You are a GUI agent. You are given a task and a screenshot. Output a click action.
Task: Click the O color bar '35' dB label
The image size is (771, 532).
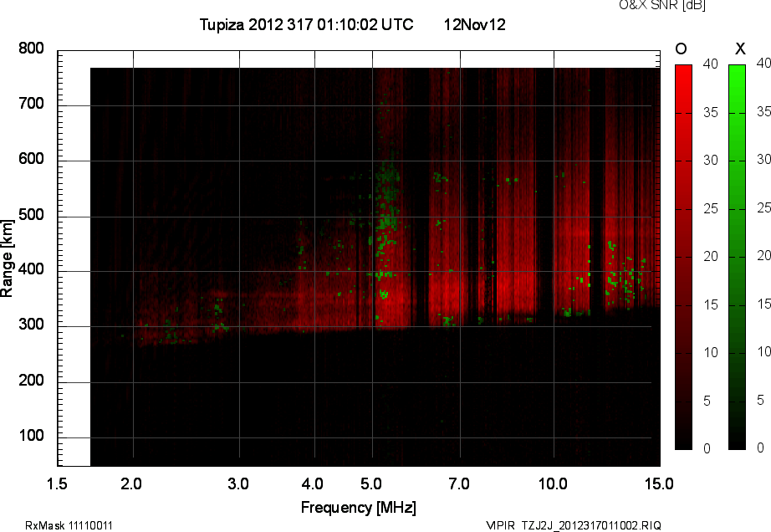(710, 112)
